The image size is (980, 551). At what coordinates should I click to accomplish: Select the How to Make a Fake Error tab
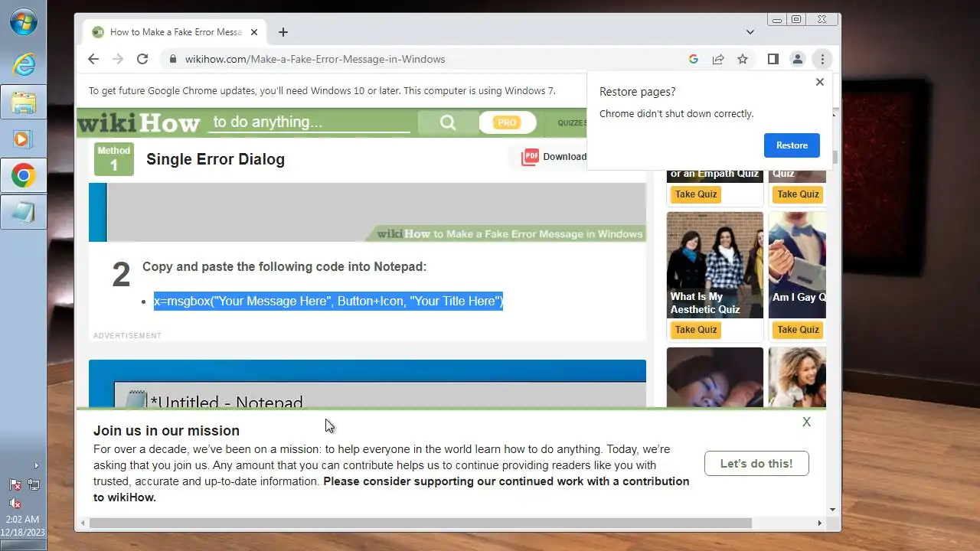click(176, 32)
